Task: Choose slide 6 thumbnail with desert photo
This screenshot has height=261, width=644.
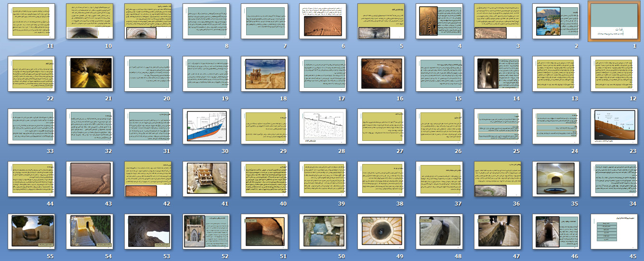Action: click(323, 21)
